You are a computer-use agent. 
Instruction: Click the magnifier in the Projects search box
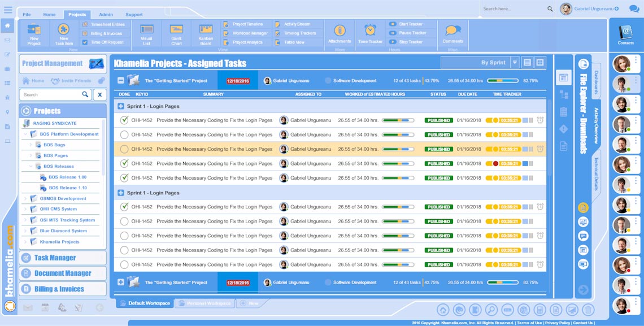tap(85, 94)
